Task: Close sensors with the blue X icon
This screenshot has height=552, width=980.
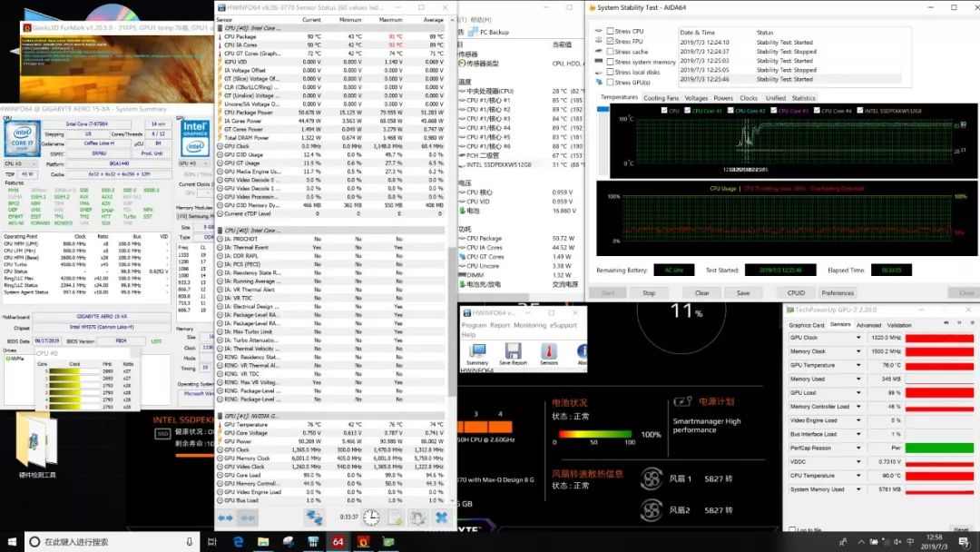Action: click(x=441, y=517)
